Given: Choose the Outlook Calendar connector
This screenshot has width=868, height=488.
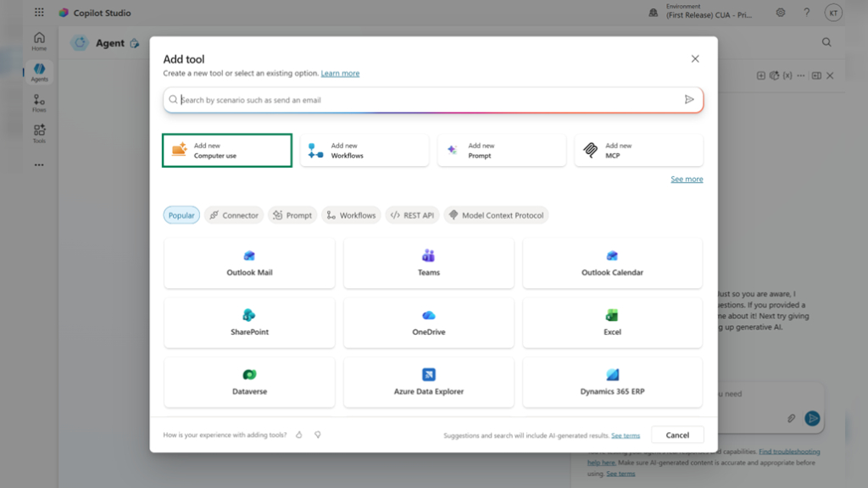Looking at the screenshot, I should (x=612, y=263).
